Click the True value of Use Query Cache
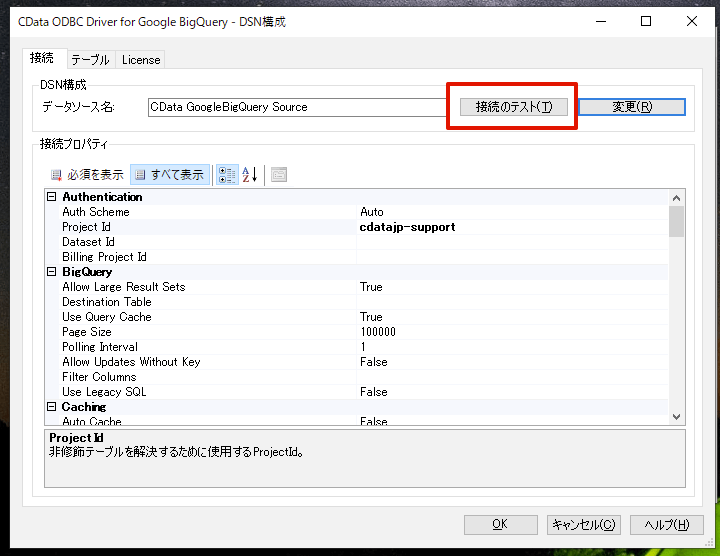Viewport: 720px width, 556px height. [x=371, y=317]
